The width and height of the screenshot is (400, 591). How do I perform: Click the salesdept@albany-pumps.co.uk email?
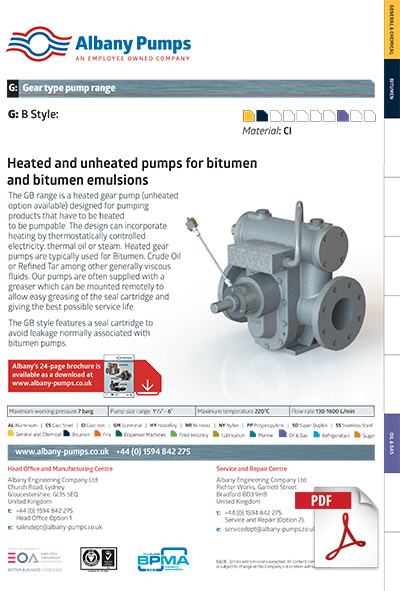click(59, 527)
